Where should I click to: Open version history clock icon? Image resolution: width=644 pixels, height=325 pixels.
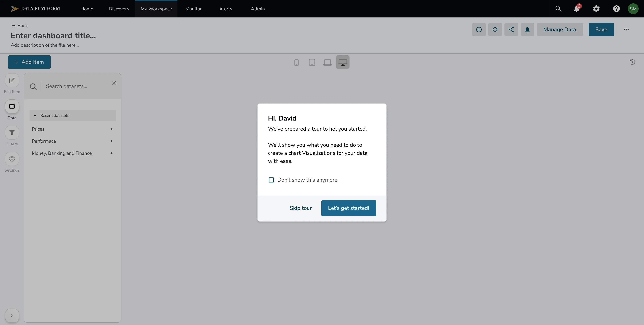[x=632, y=62]
